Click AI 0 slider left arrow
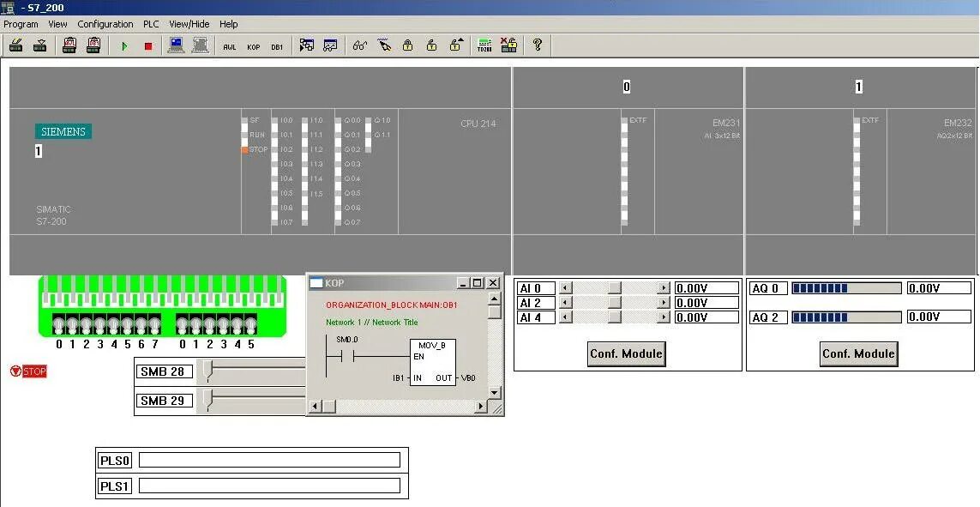Screen dimensions: 980x507 tap(565, 288)
